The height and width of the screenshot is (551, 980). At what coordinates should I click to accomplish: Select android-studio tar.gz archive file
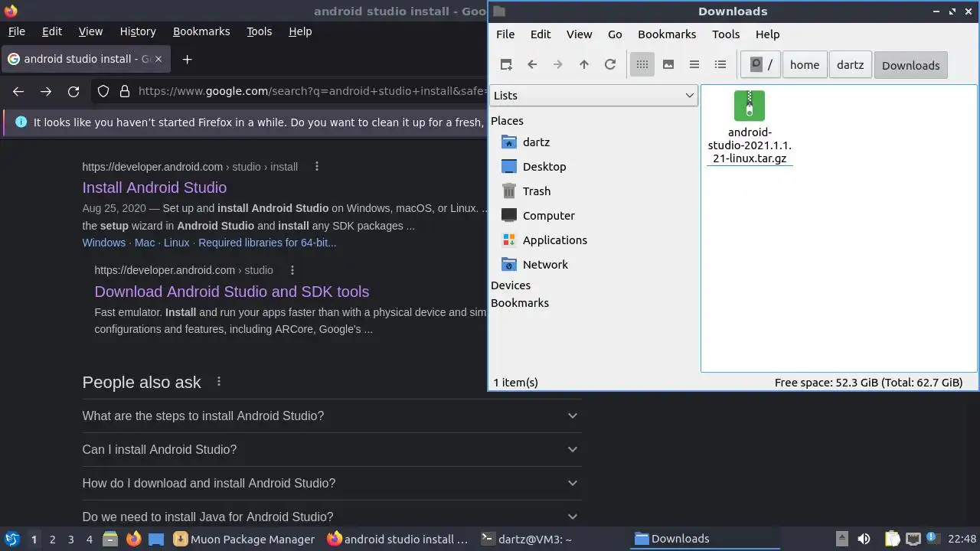[750, 127]
